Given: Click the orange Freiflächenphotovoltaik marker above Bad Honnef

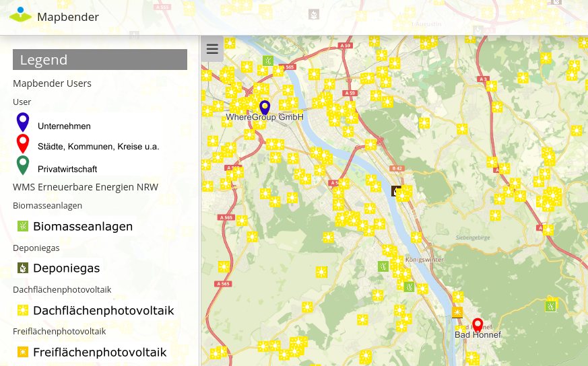Looking at the screenshot, I should coord(458,312).
